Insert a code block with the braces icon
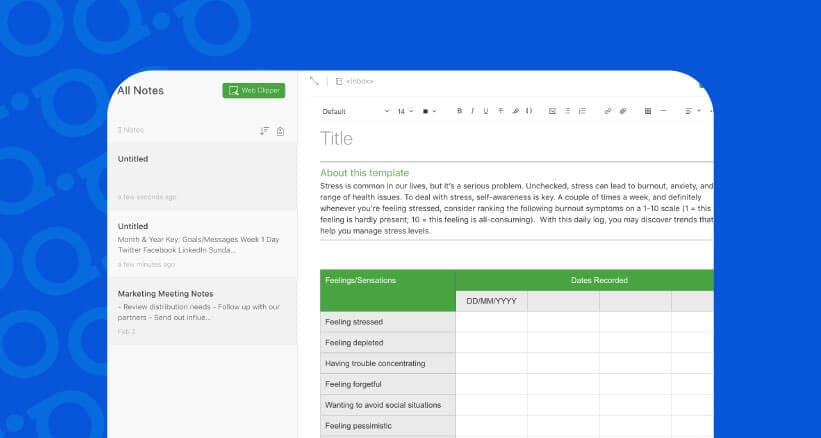 pos(529,111)
